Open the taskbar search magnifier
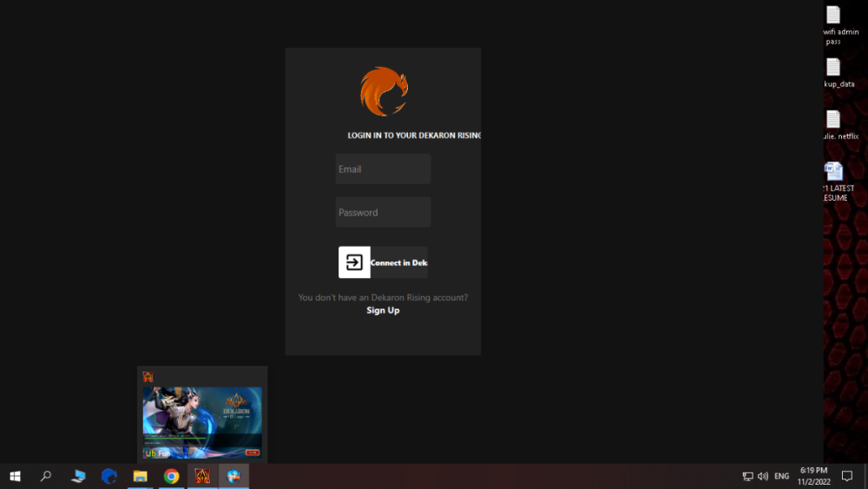 pos(46,476)
